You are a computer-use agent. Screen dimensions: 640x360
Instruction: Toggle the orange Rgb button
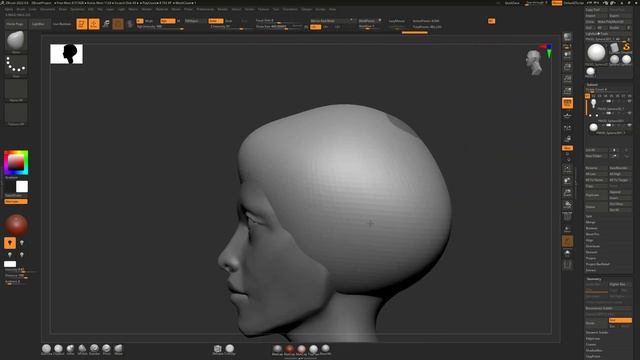point(167,21)
